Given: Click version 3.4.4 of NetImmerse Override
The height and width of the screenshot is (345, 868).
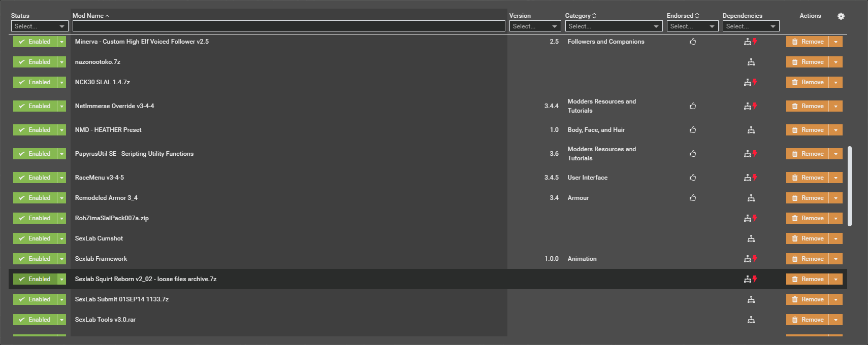Looking at the screenshot, I should pyautogui.click(x=552, y=106).
